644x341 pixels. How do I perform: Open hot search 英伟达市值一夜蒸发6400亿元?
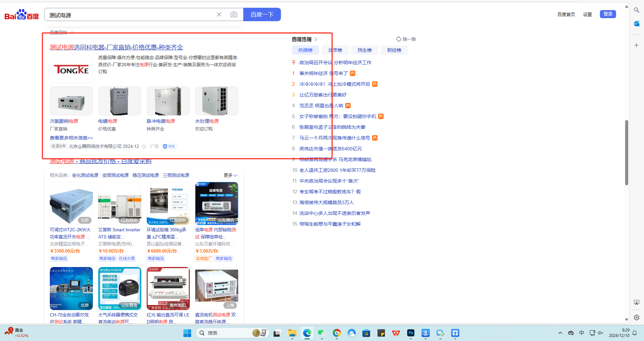coord(331,149)
